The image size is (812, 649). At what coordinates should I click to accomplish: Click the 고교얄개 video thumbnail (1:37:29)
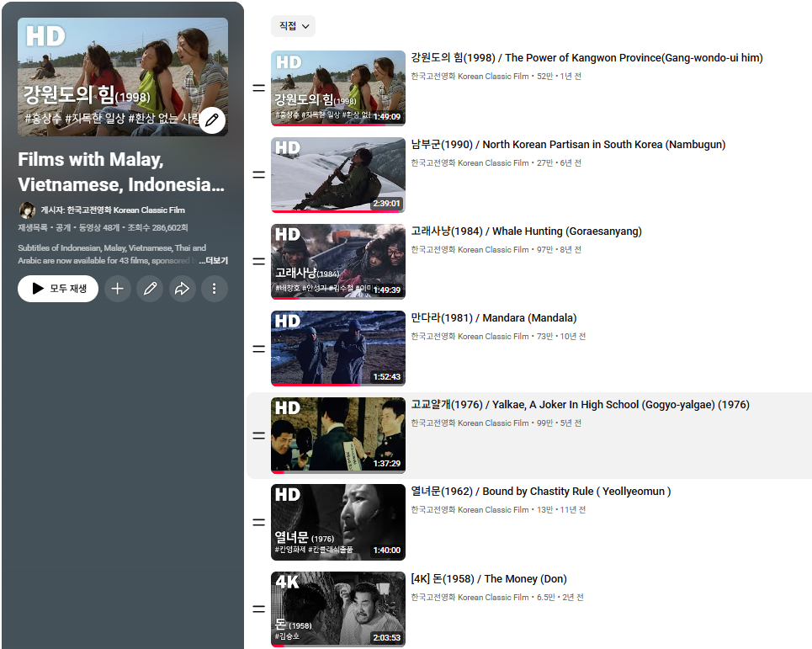point(338,435)
